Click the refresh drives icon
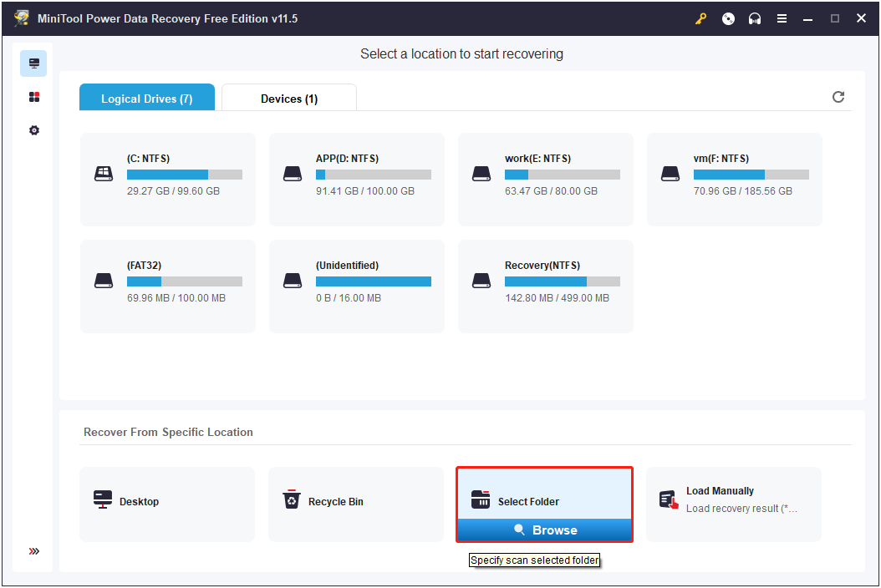The width and height of the screenshot is (881, 588). tap(838, 97)
